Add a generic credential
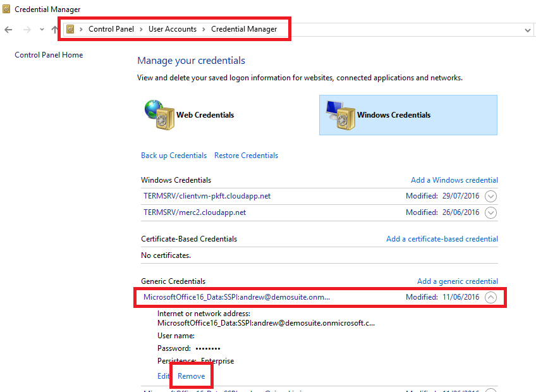The width and height of the screenshot is (536, 392). [457, 281]
